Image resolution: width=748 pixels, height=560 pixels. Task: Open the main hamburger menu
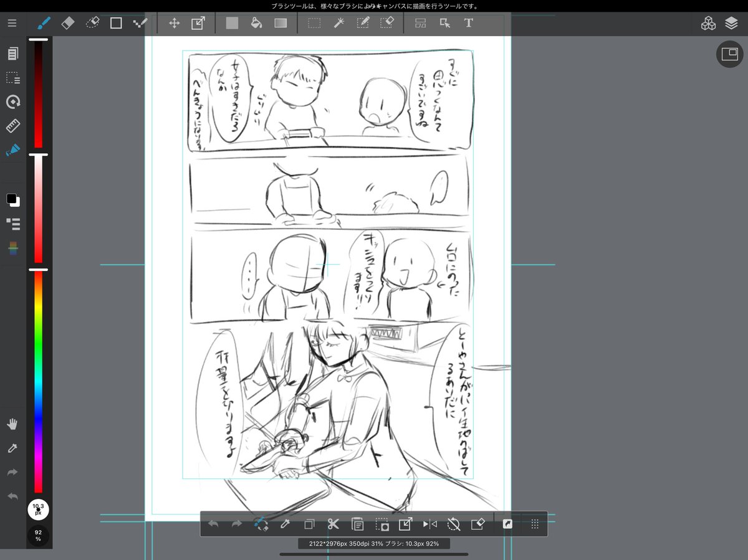[12, 24]
